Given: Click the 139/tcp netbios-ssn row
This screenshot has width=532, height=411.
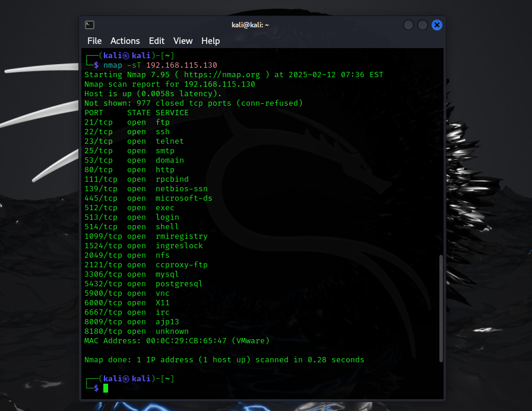Looking at the screenshot, I should 146,189.
